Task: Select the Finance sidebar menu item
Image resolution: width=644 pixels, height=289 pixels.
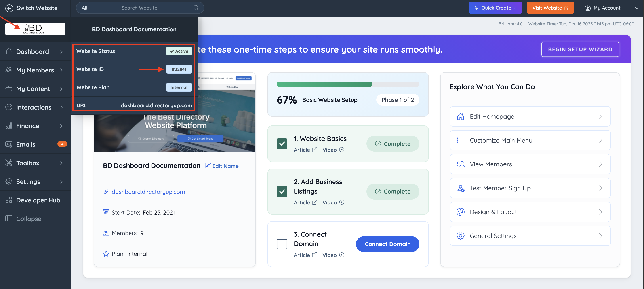Action: [x=27, y=126]
